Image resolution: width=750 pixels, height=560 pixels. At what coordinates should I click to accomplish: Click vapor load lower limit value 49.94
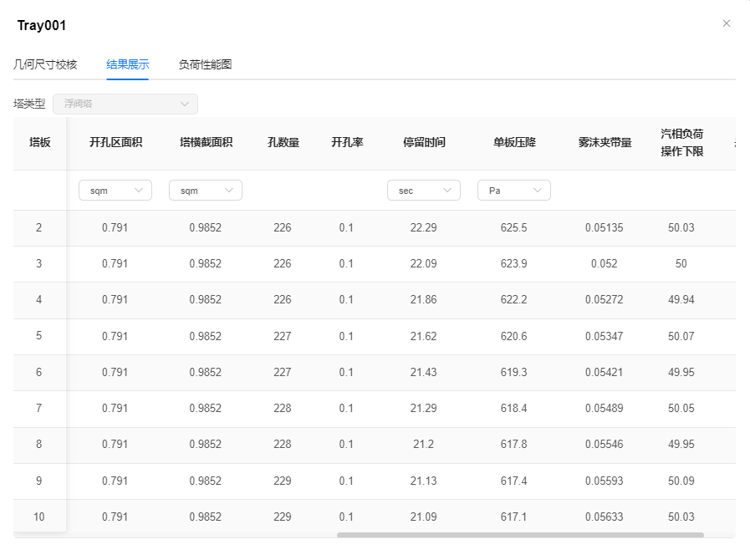click(x=681, y=299)
